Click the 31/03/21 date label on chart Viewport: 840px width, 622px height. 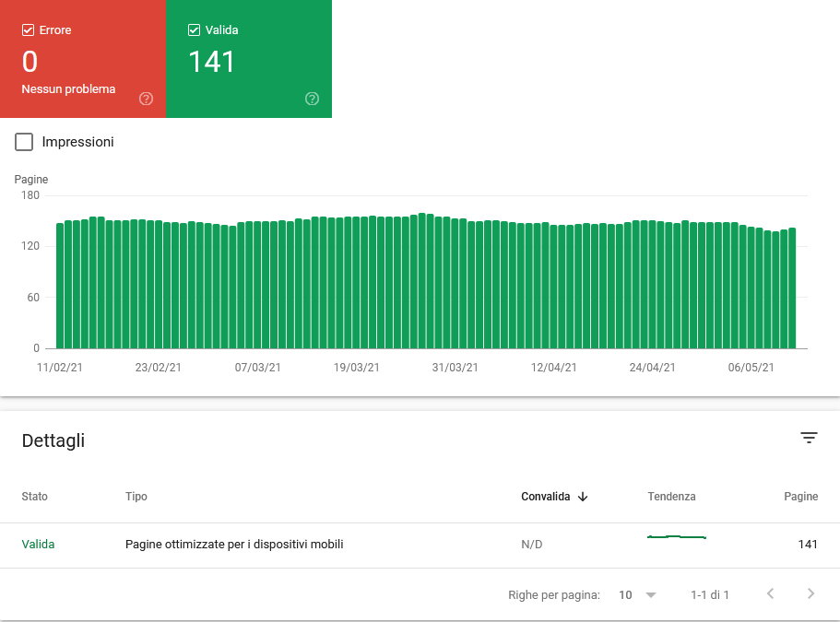455,368
